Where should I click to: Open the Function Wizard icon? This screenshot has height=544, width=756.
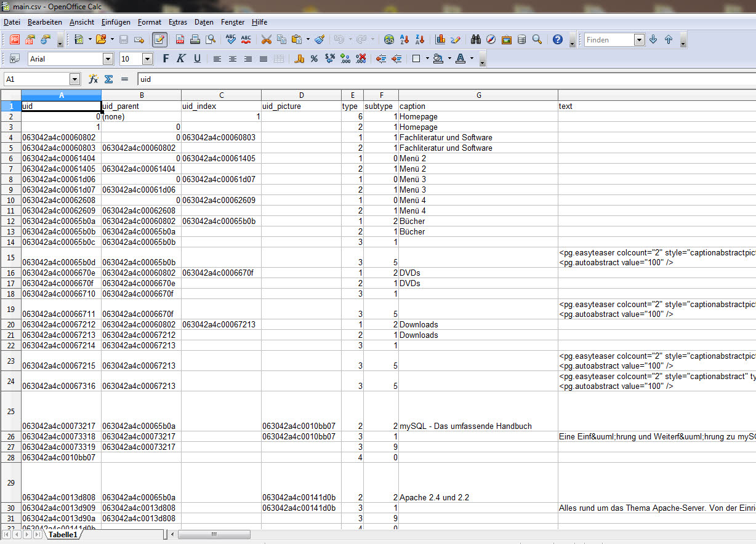tap(94, 79)
